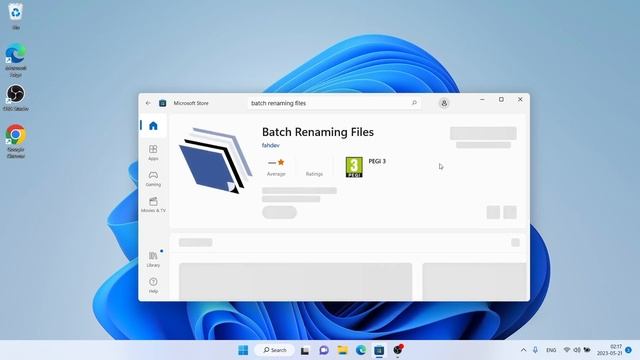640x360 pixels.
Task: Maximize the Microsoft Store window
Action: [501, 99]
